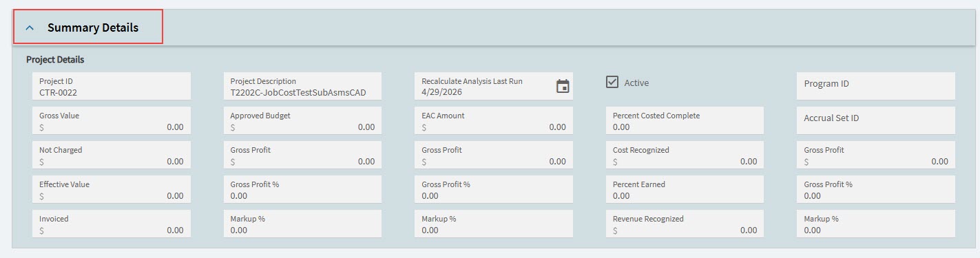Select the Gross Profit % field under Approved Budget column

click(x=302, y=189)
